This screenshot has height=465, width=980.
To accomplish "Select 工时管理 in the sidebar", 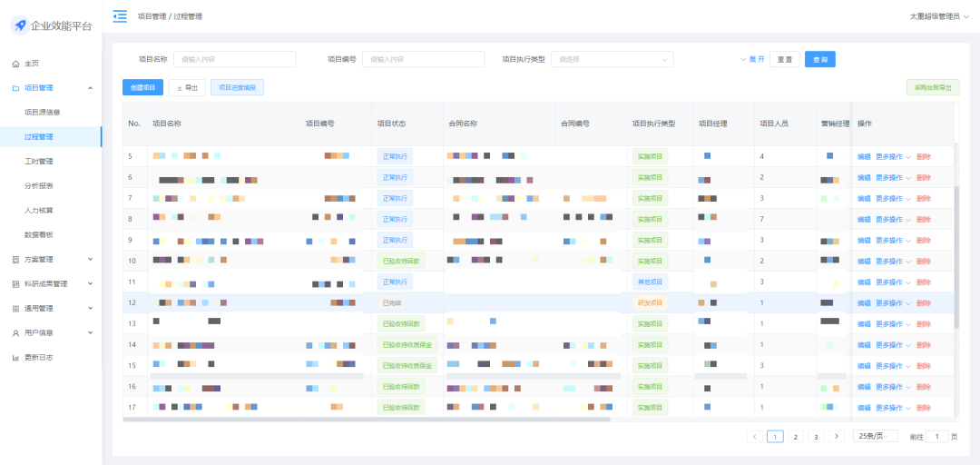I will click(39, 162).
